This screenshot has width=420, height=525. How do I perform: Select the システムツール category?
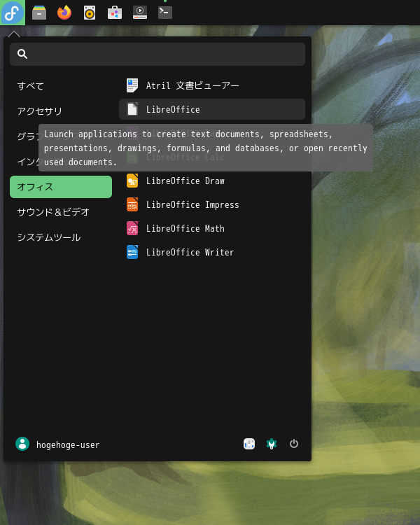(x=61, y=237)
